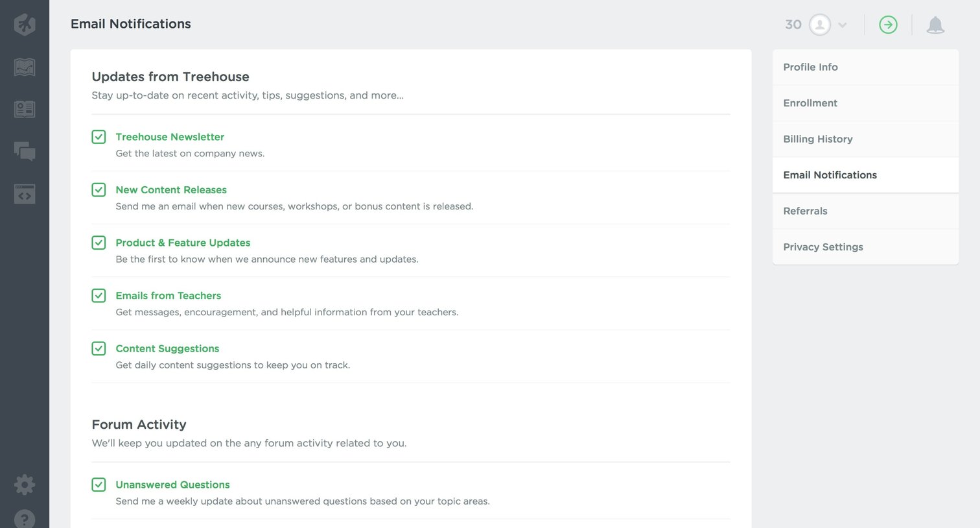Click 'Get daily content suggestions' description text
The width and height of the screenshot is (980, 528).
point(233,365)
